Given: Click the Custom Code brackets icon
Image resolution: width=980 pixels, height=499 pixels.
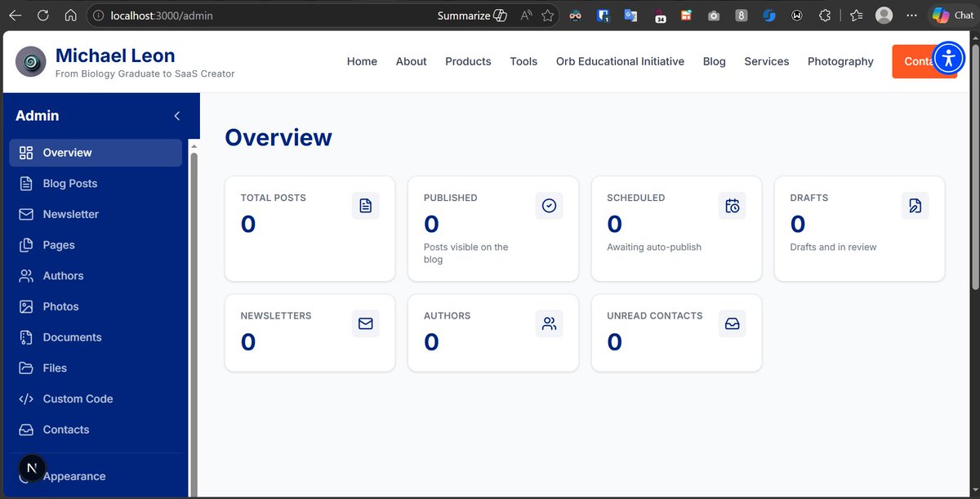Looking at the screenshot, I should click(26, 399).
